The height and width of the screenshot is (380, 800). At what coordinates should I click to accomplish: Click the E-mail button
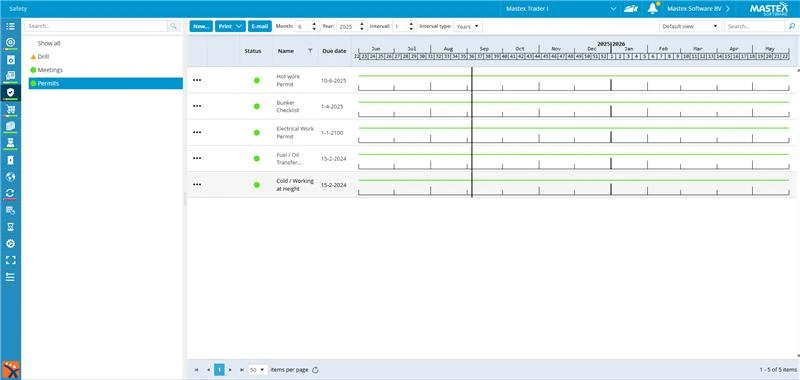coord(260,26)
